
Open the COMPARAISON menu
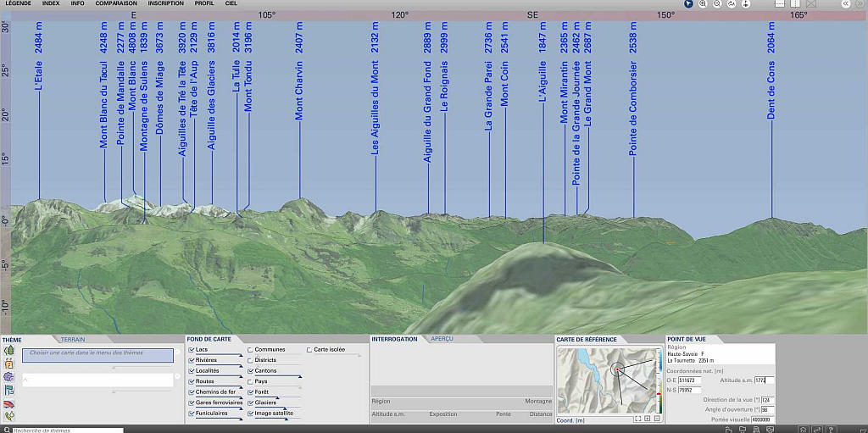pyautogui.click(x=116, y=3)
